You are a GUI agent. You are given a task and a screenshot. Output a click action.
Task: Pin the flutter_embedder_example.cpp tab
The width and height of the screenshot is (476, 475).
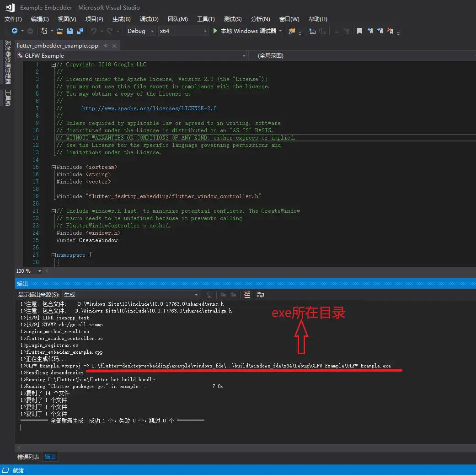click(x=106, y=46)
